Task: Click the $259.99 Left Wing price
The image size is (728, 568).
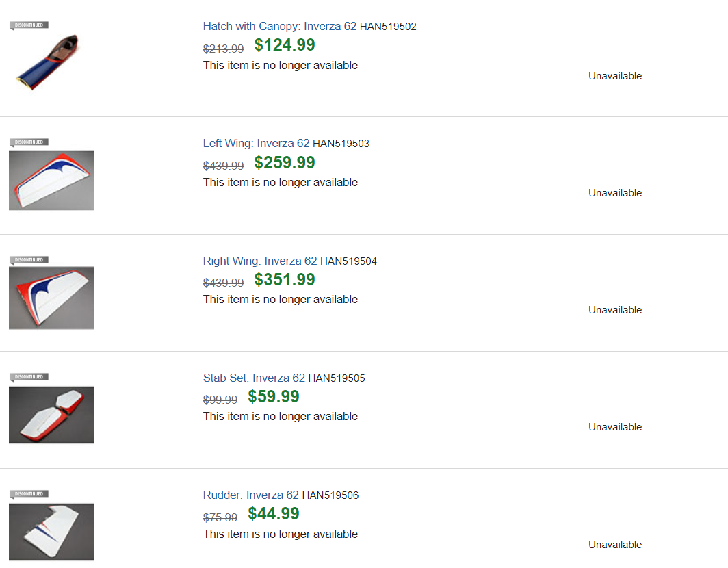Action: (x=285, y=163)
